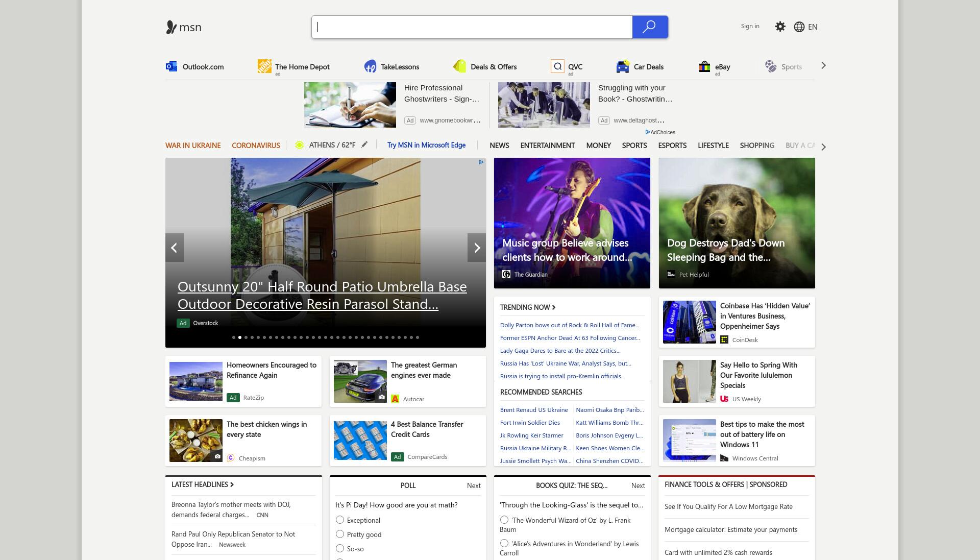Viewport: 980px width, 560px height.
Task: Open Outlook.com shortcut icon
Action: 171,66
